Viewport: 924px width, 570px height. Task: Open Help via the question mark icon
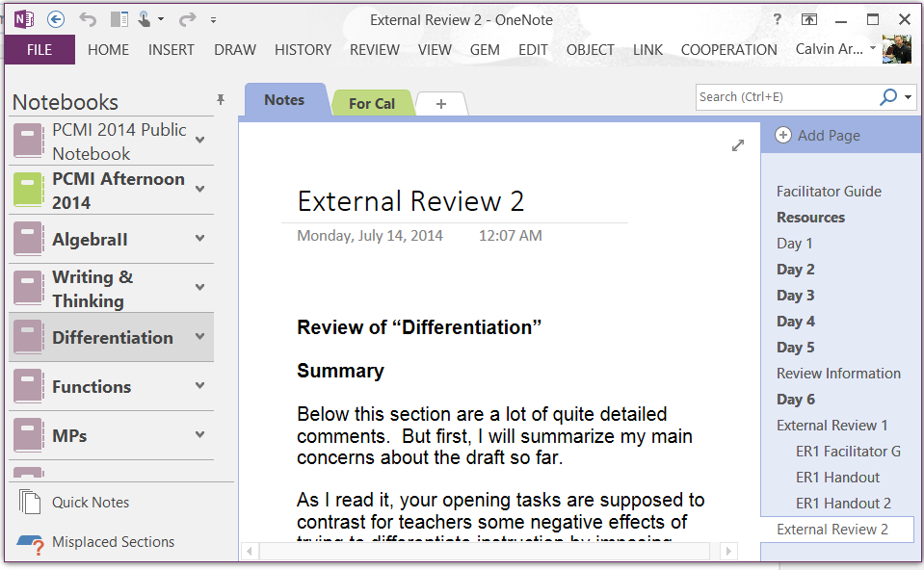pyautogui.click(x=777, y=18)
